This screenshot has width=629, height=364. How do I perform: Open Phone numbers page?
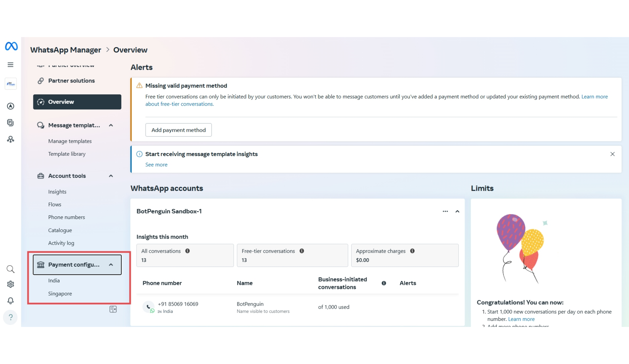pyautogui.click(x=66, y=217)
